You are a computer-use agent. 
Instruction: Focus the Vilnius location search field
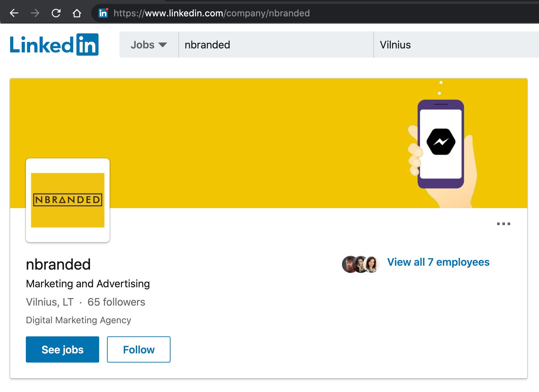(x=456, y=45)
